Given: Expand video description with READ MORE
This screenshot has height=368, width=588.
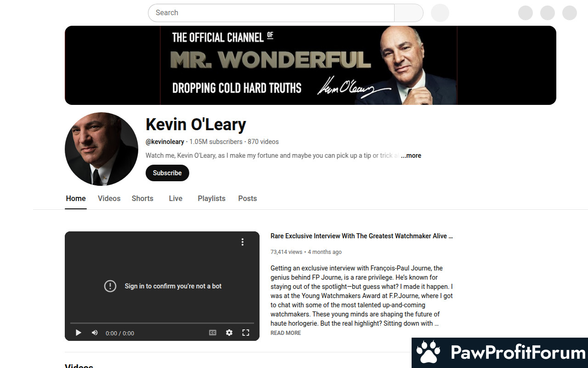Looking at the screenshot, I should 286,333.
